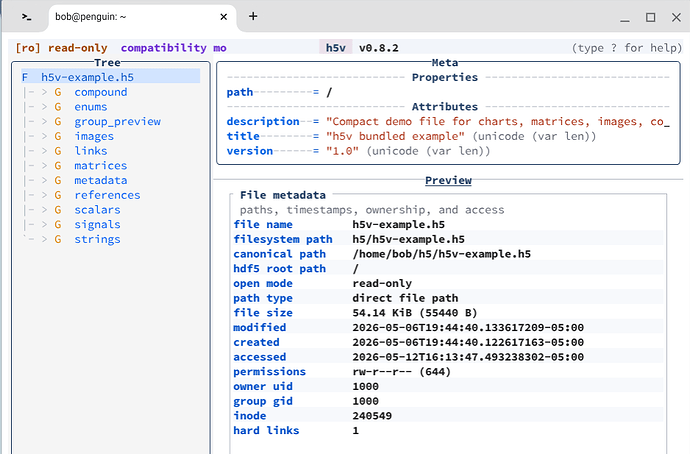
Task: Click the accessed timestamp value
Action: [x=468, y=357]
